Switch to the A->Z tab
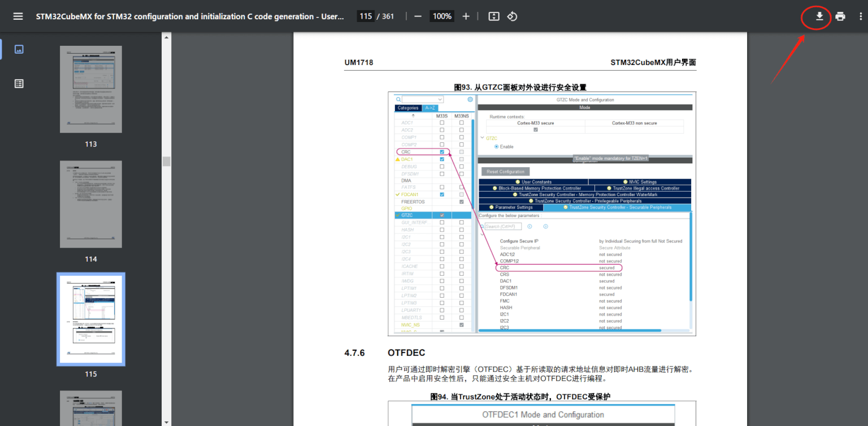Screen dimensions: 868x426 click(431, 107)
